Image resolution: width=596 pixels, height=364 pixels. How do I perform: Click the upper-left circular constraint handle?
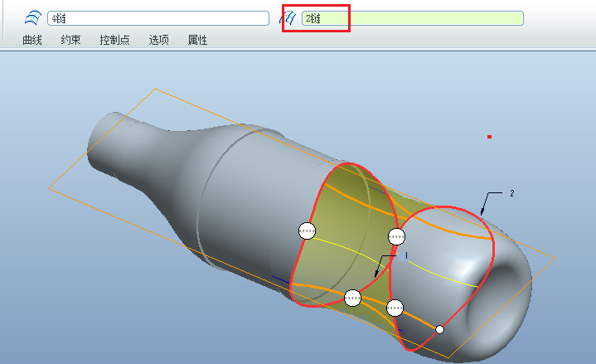[x=307, y=231]
